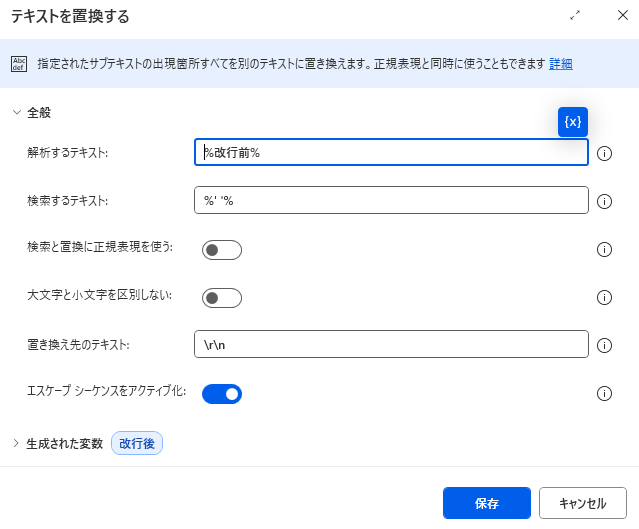This screenshot has width=639, height=529.
Task: Expand the 生成された変数 section
Action: [x=17, y=443]
